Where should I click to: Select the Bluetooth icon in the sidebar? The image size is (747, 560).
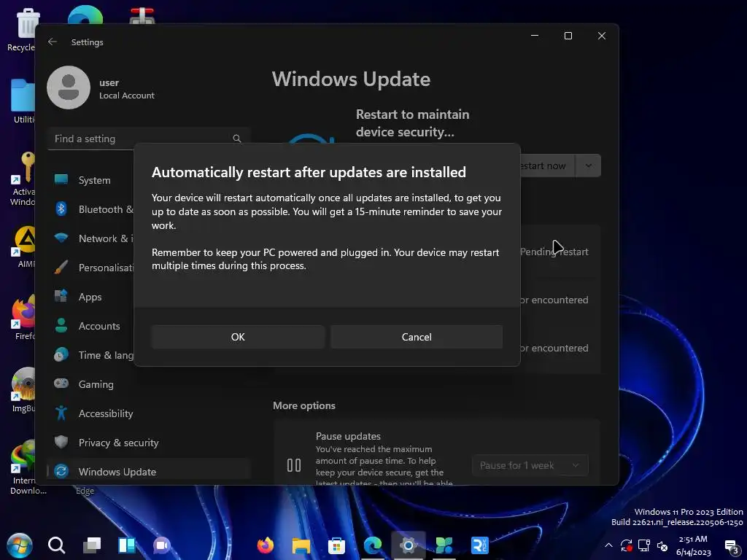[61, 209]
